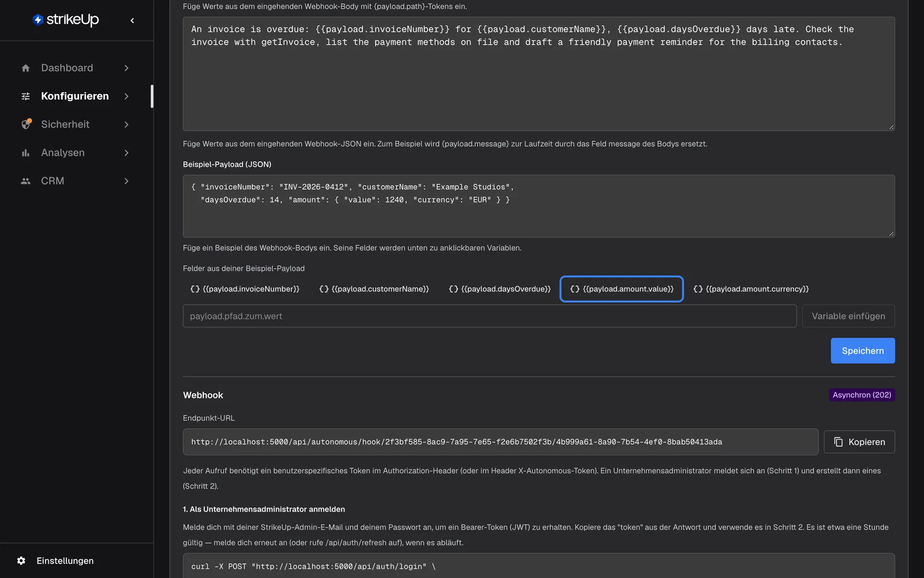Expand the Analysen submenu chevron

tap(126, 153)
